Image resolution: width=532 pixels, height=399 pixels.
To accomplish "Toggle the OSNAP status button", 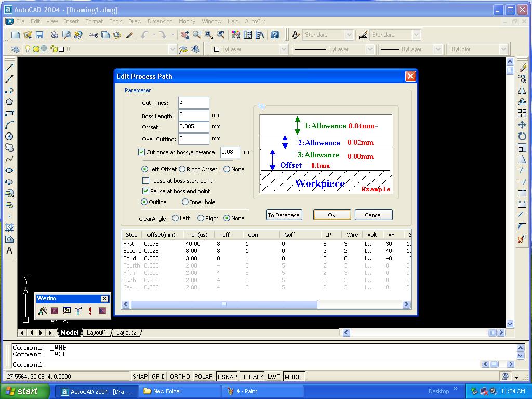I will (227, 377).
